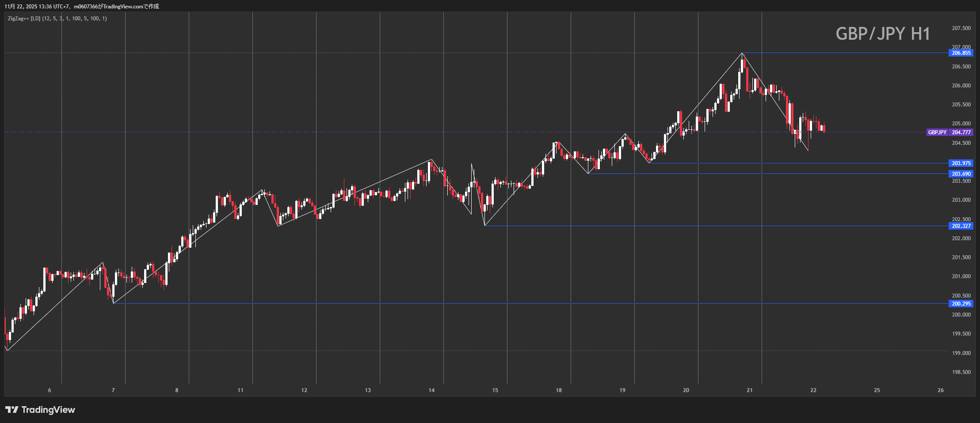
Task: Select the blue 203.690 level label
Action: [961, 174]
